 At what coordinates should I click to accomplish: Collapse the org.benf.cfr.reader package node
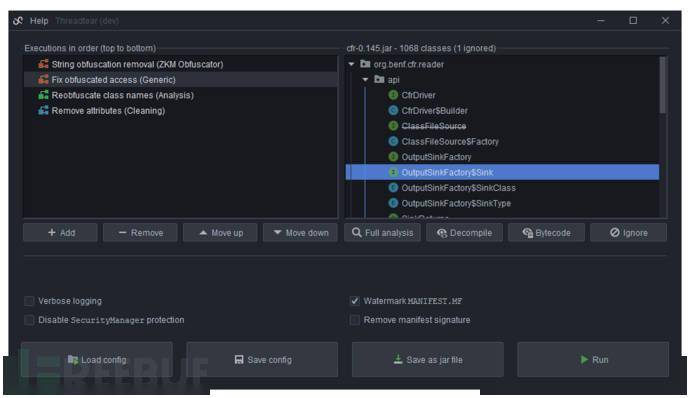(352, 64)
